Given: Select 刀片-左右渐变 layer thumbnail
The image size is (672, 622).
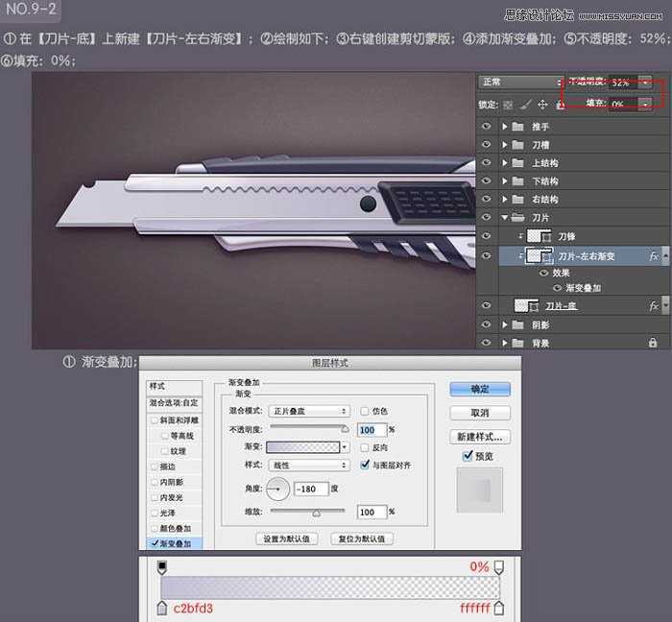Looking at the screenshot, I should (534, 256).
